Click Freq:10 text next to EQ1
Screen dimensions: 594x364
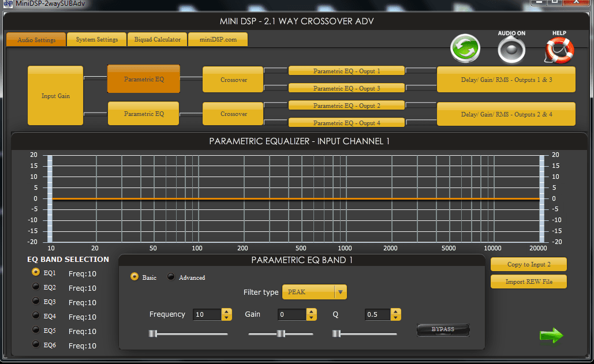point(82,273)
